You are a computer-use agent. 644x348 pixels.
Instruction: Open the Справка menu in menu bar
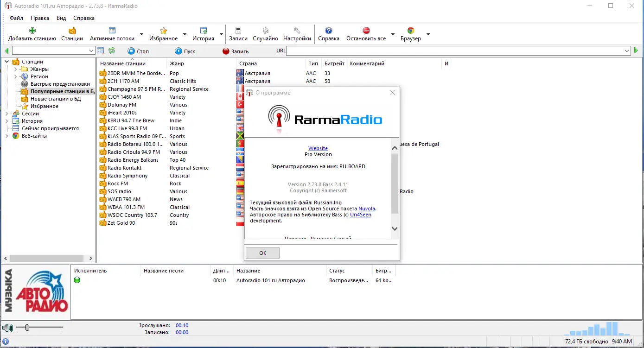pos(83,18)
